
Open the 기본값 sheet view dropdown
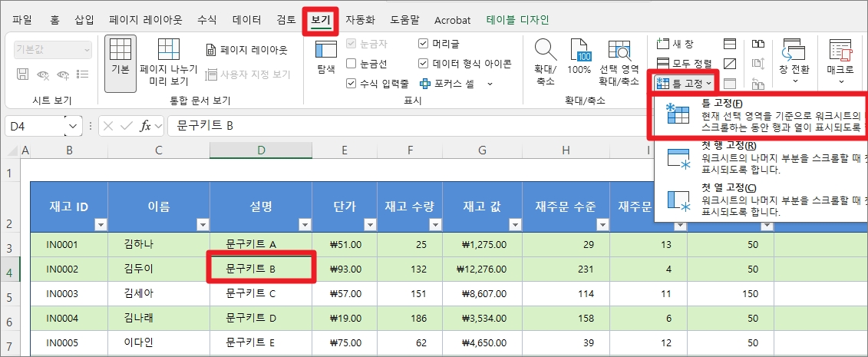click(53, 49)
